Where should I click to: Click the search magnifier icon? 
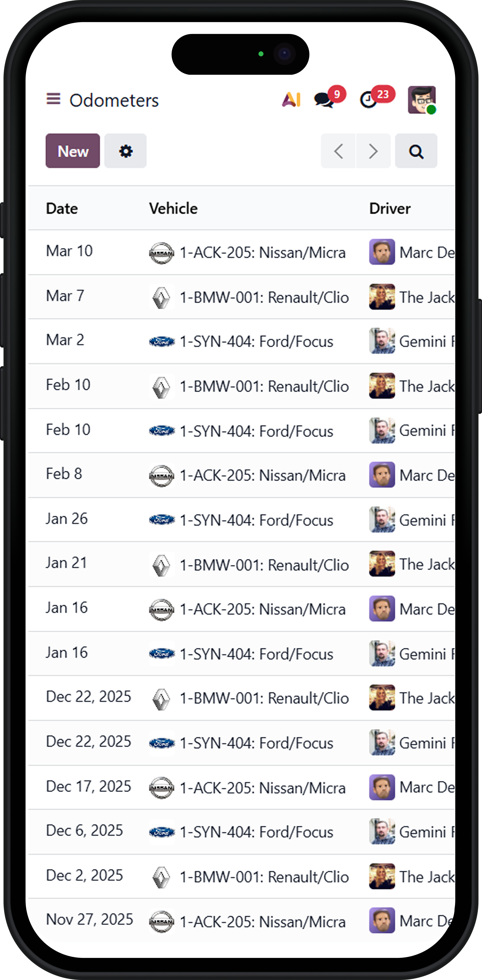point(416,151)
